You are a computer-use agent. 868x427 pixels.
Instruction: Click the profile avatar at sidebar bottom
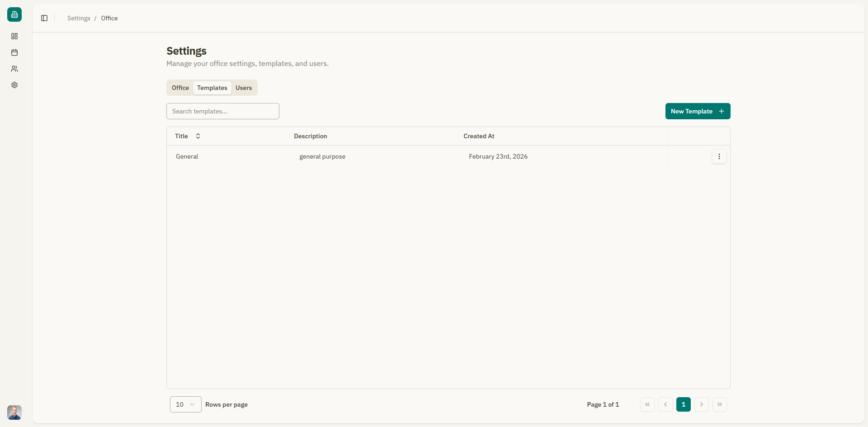(14, 413)
